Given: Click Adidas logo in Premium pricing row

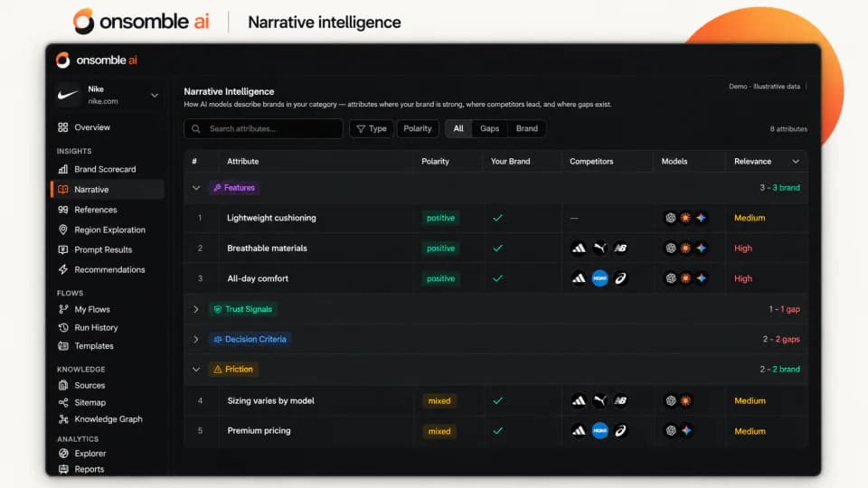Looking at the screenshot, I should (579, 430).
